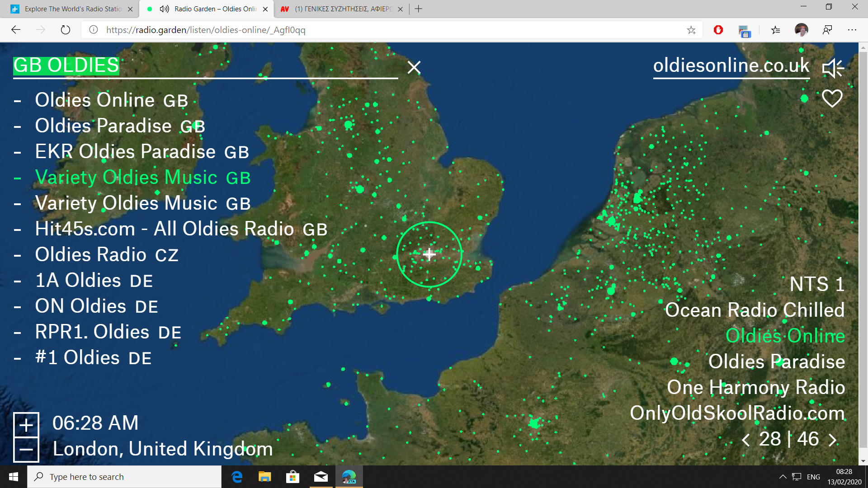The height and width of the screenshot is (488, 868).
Task: Open the red Opera extension icon
Action: point(718,30)
